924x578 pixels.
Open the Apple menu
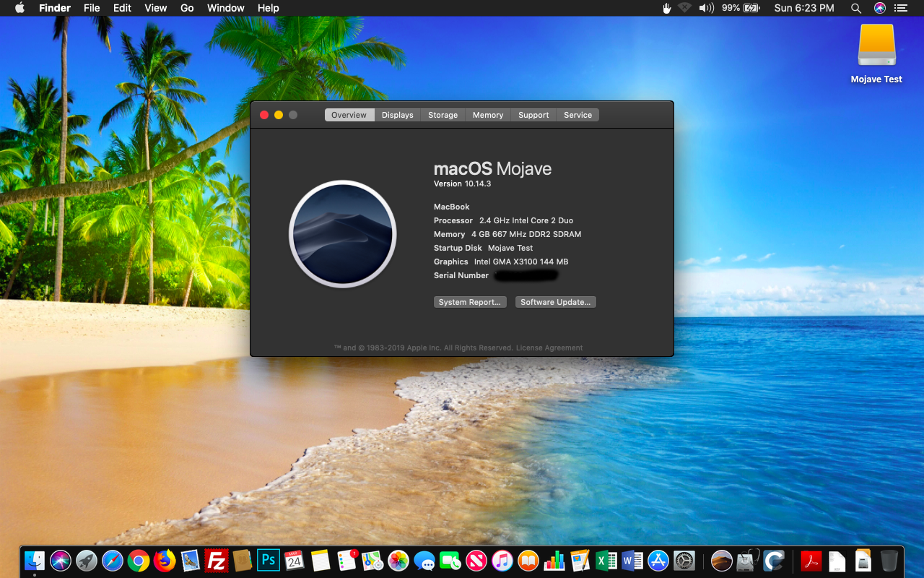(x=19, y=8)
